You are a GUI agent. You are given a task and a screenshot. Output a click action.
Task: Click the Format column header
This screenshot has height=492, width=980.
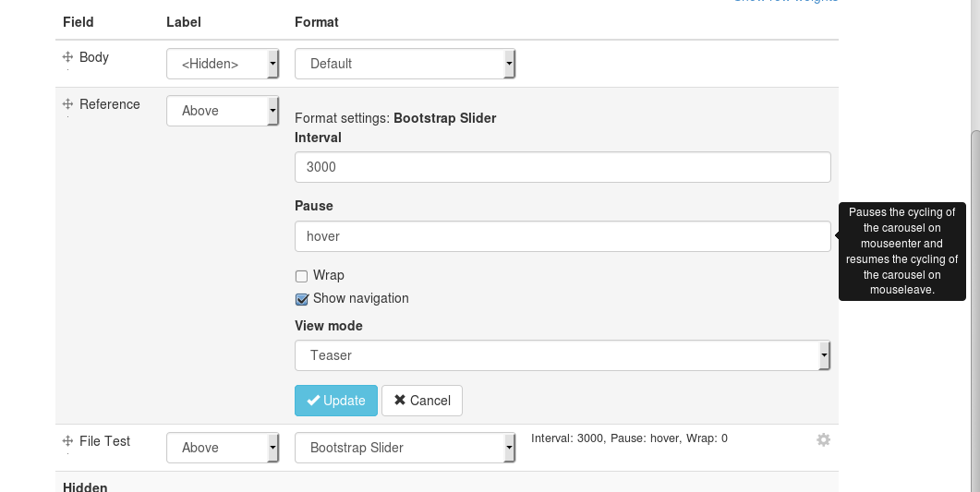pyautogui.click(x=316, y=22)
